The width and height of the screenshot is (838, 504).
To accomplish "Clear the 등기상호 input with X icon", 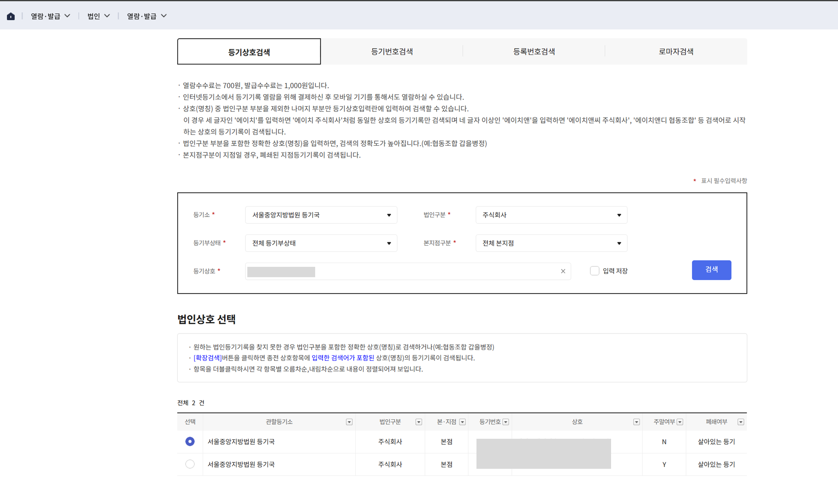I will point(563,271).
